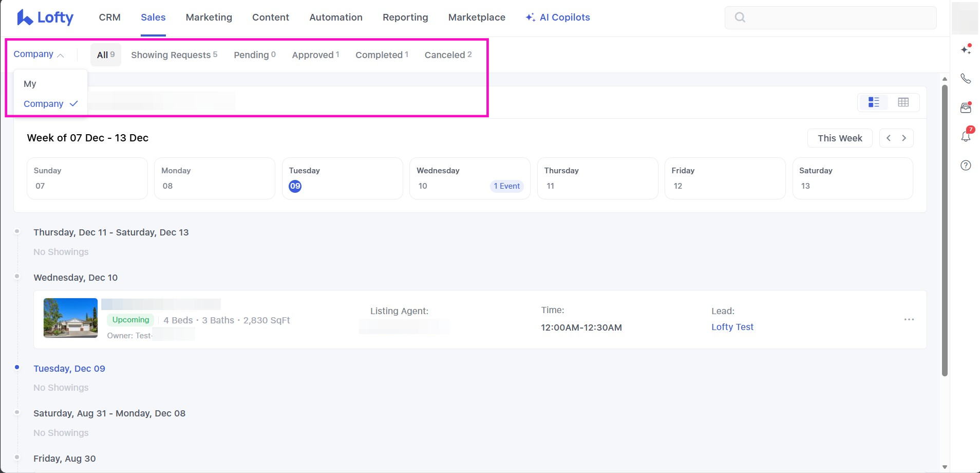Click the property listing thumbnail photo
The height and width of the screenshot is (473, 980).
(70, 318)
